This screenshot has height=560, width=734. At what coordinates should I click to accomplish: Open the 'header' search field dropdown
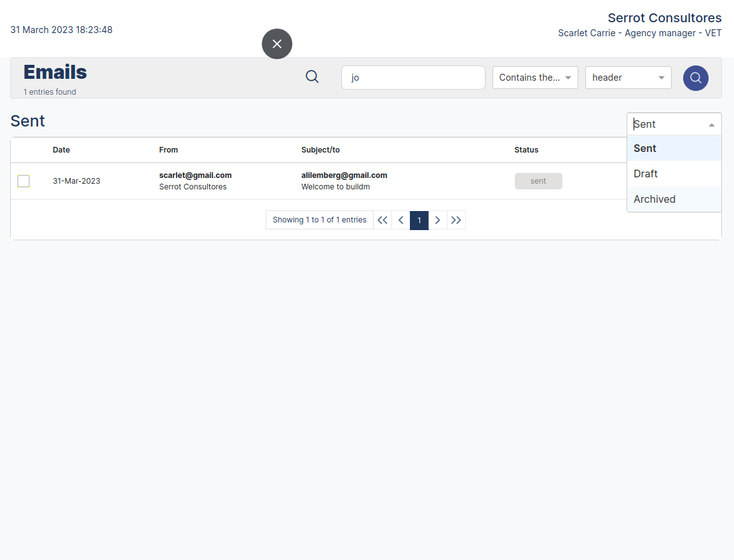[x=628, y=78]
